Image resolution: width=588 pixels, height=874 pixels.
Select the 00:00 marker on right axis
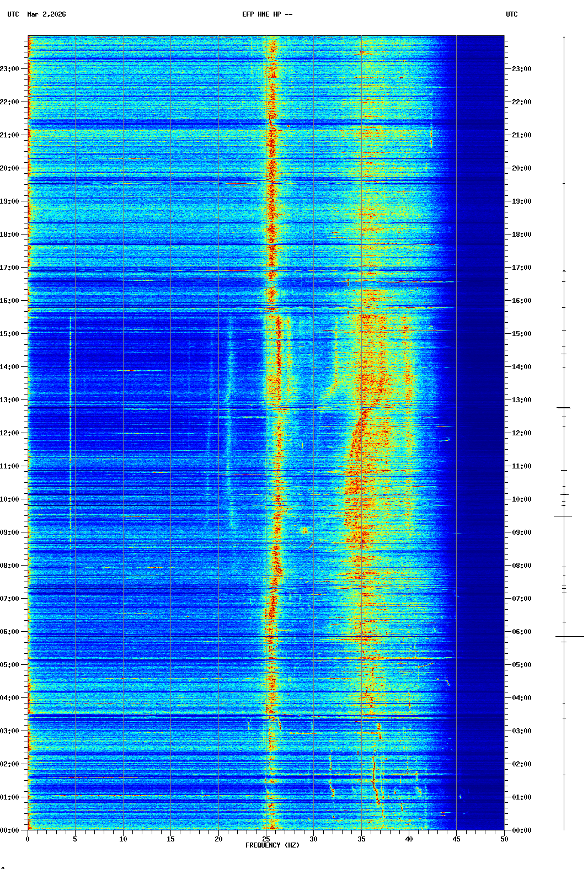click(521, 830)
